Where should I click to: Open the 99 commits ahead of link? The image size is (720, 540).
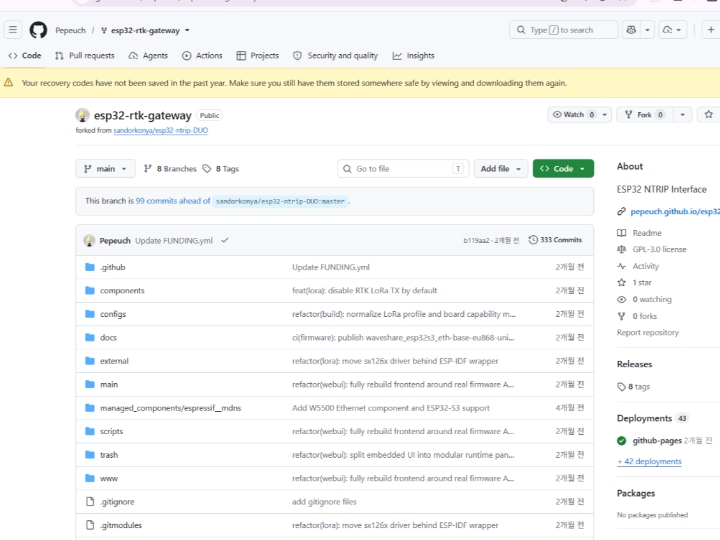(x=173, y=201)
